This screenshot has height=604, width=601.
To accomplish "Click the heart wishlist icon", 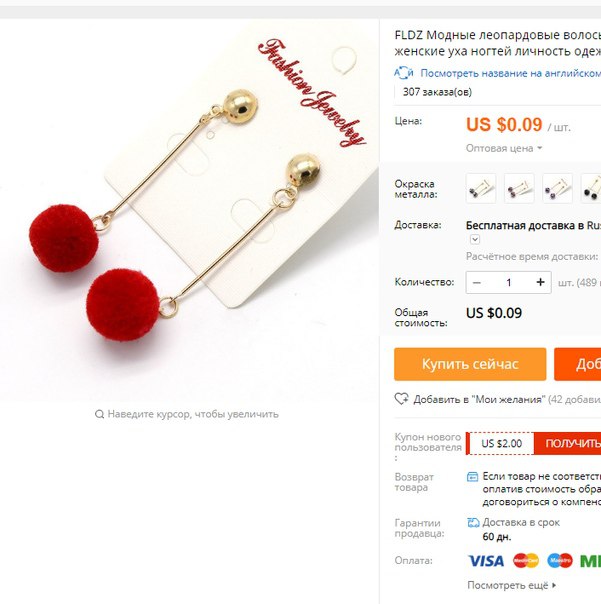I will click(401, 399).
